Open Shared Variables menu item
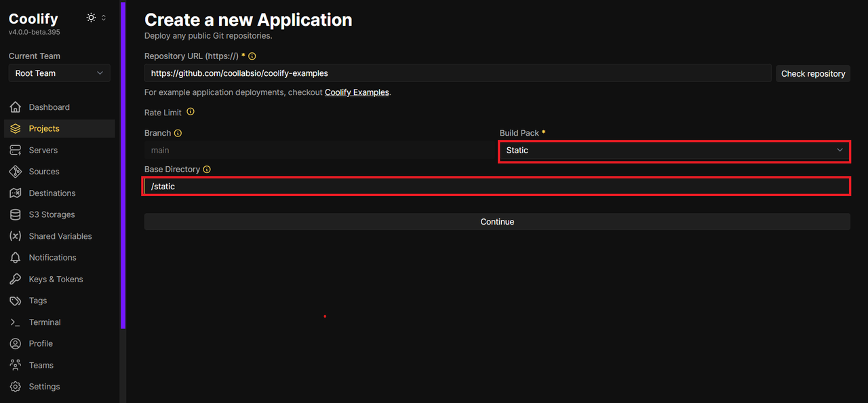868x403 pixels. click(60, 236)
